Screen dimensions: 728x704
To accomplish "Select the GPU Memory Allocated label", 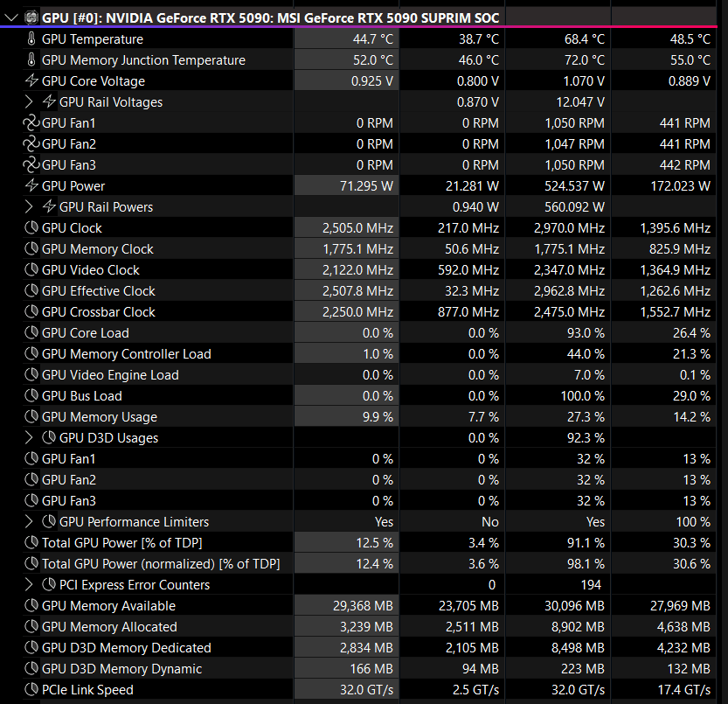I will (x=109, y=627).
